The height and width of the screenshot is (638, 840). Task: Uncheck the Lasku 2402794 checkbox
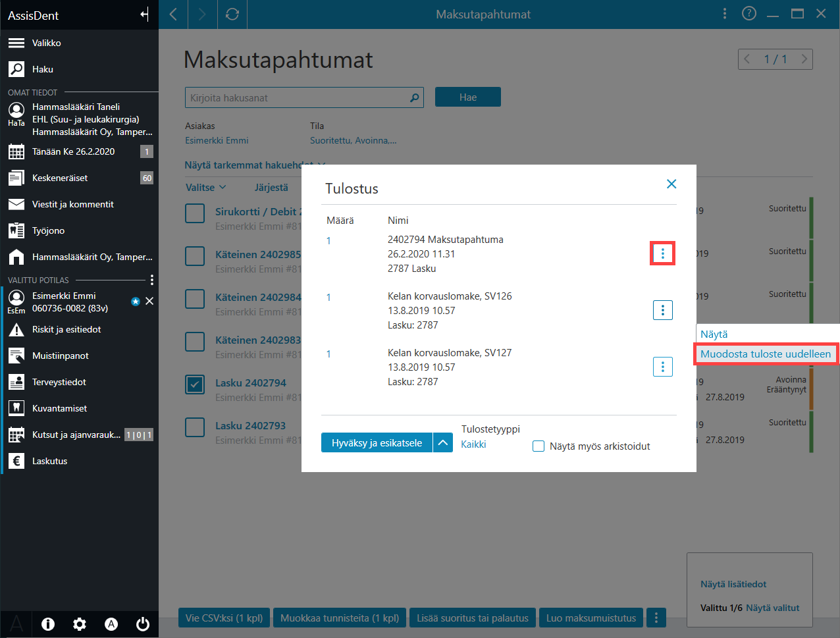(195, 385)
